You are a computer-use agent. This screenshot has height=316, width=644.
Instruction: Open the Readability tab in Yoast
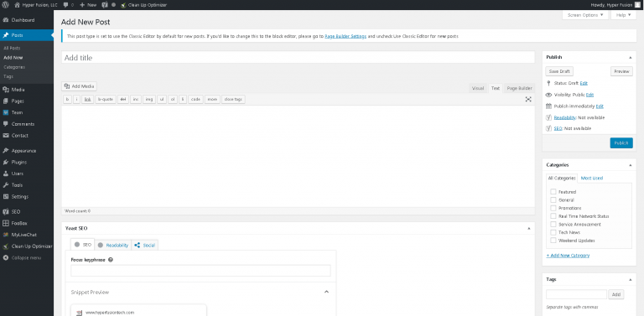tap(113, 245)
